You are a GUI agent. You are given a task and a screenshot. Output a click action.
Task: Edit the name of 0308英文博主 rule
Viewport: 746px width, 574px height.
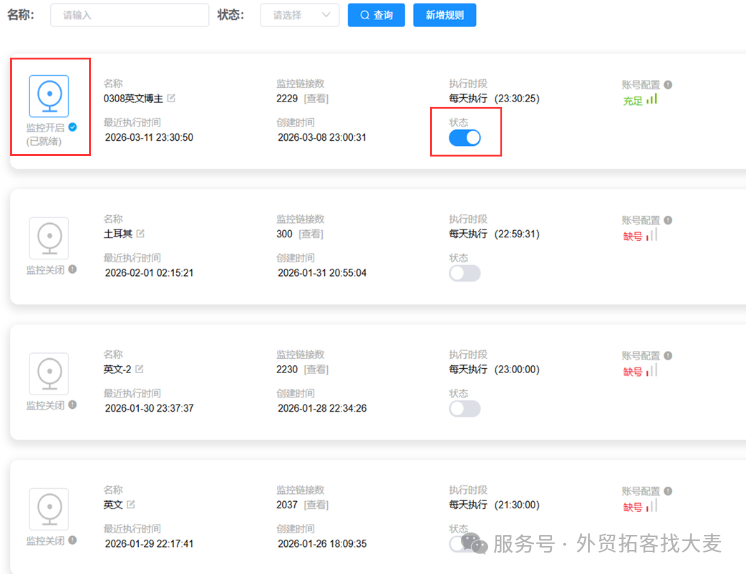click(x=171, y=98)
